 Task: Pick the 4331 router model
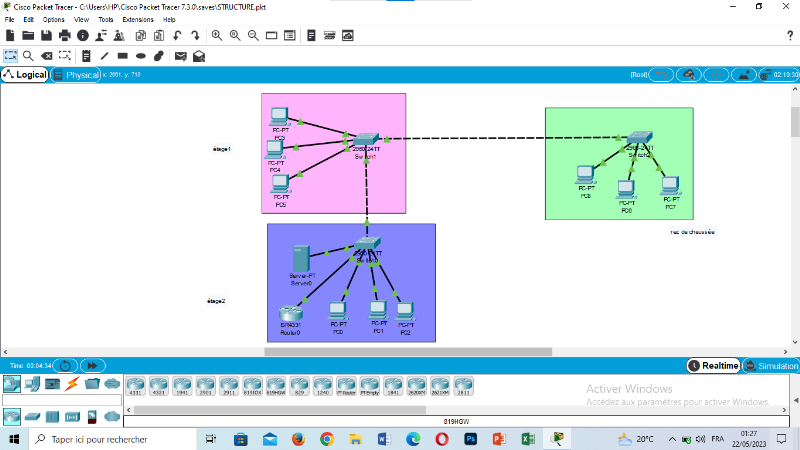coord(135,386)
